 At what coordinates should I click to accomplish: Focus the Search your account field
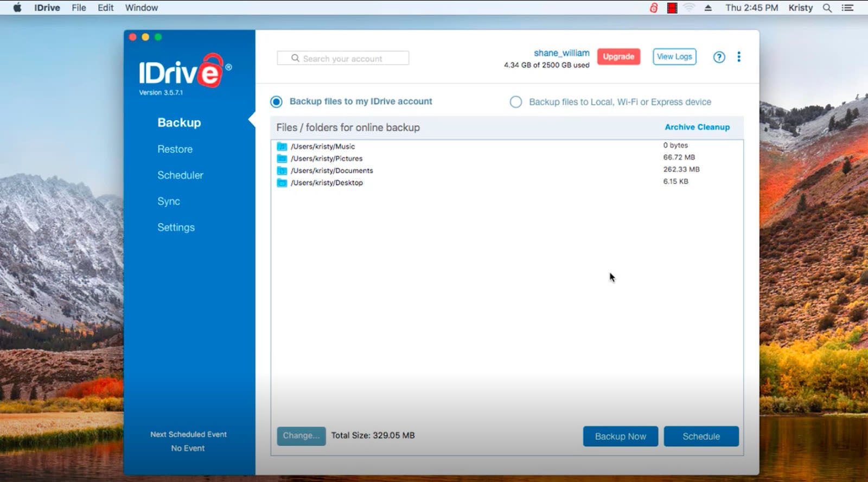click(343, 58)
